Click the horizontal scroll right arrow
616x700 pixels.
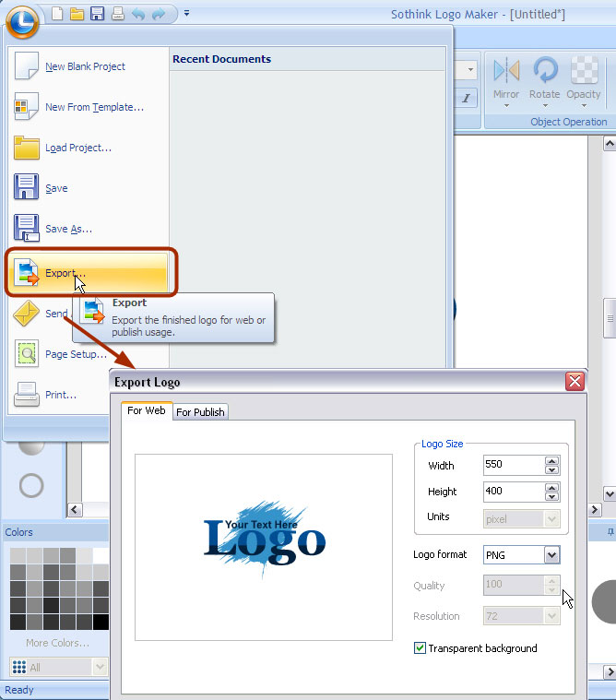point(594,509)
